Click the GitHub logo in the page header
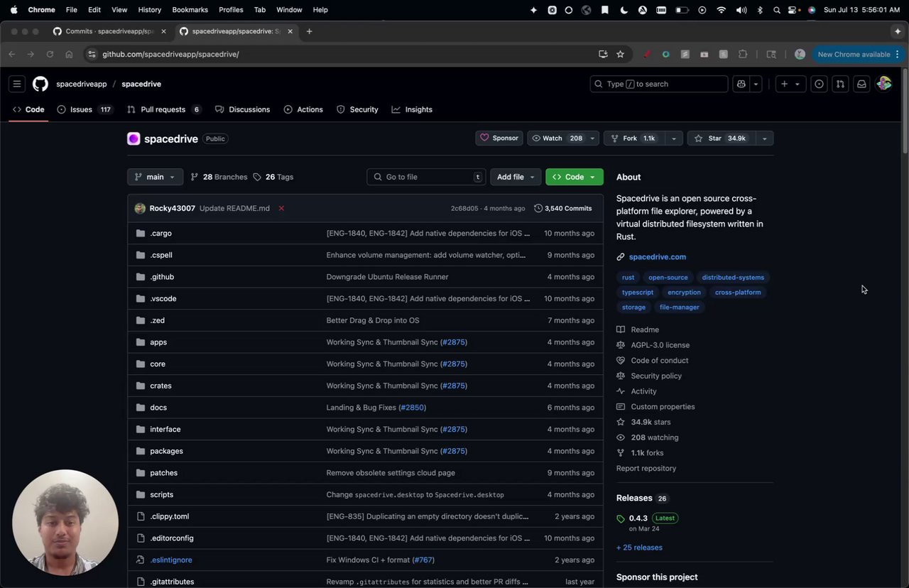 40,84
